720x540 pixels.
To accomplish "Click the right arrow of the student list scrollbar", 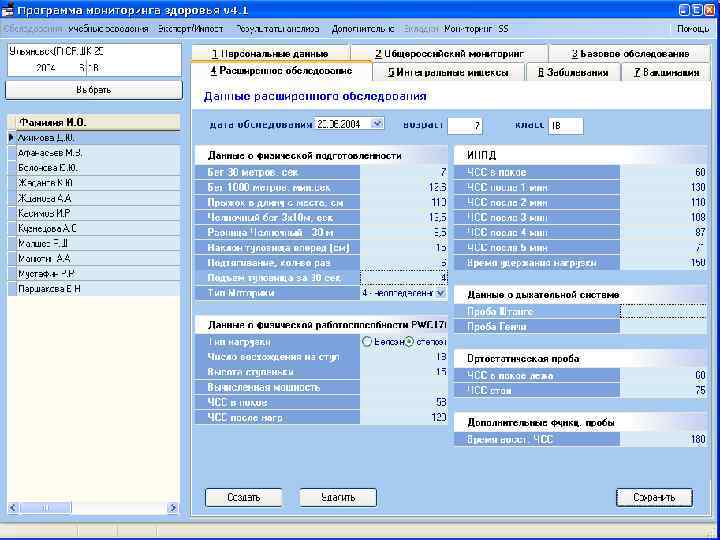I will [x=173, y=508].
